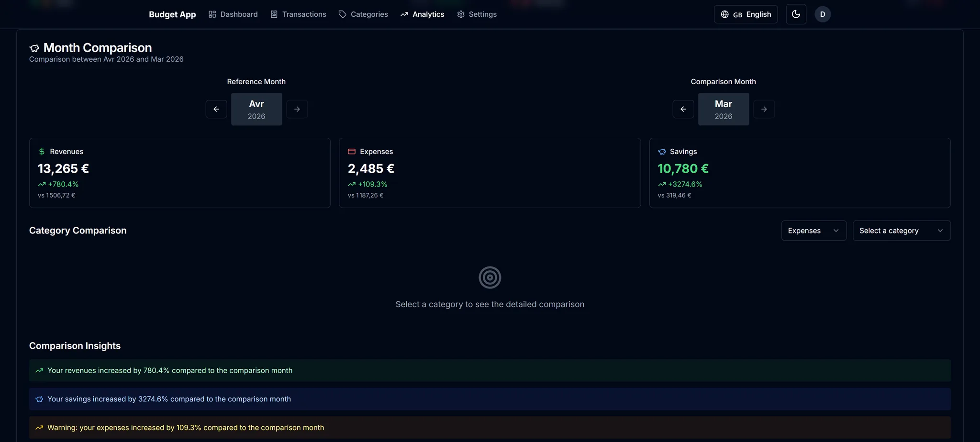Click trend arrow next to +780.4%
The image size is (980, 442).
pos(42,184)
